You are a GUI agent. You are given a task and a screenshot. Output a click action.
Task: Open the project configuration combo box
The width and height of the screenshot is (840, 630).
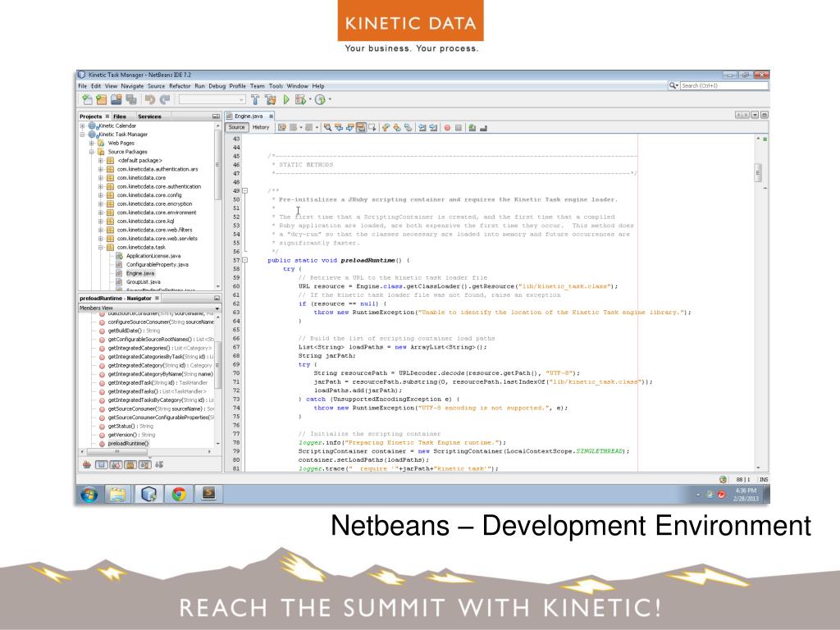(212, 99)
